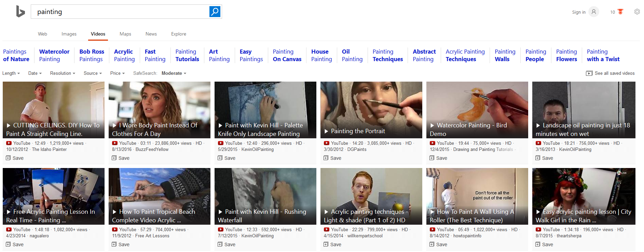
Task: Click the blue search magnifier button
Action: (215, 12)
